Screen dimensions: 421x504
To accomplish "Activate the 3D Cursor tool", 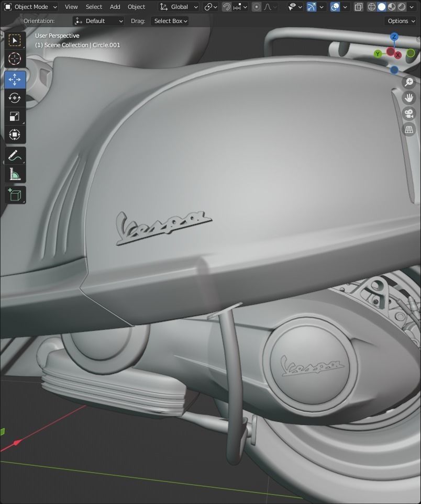I will [15, 59].
